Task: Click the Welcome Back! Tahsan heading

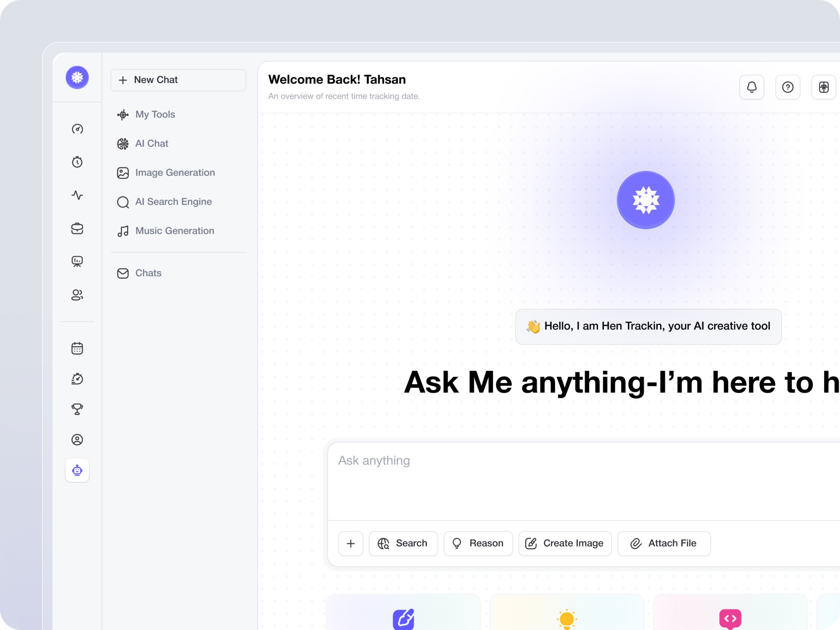Action: tap(337, 80)
